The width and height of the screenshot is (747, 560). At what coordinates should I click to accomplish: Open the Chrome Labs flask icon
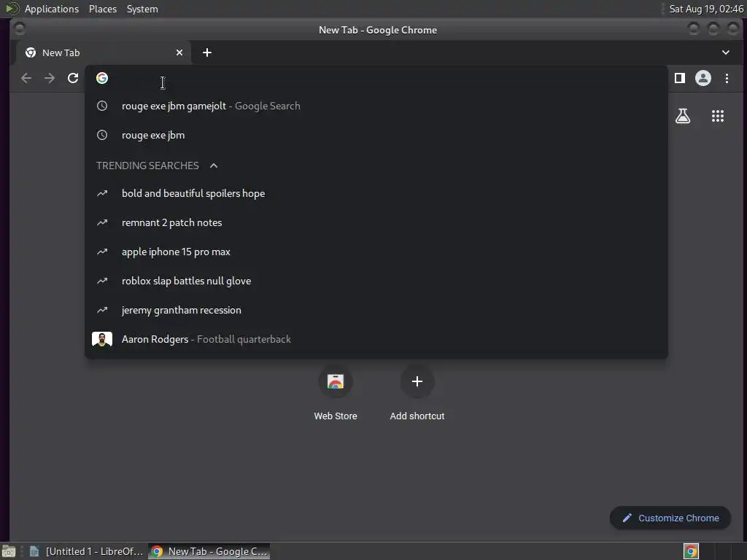click(x=683, y=116)
